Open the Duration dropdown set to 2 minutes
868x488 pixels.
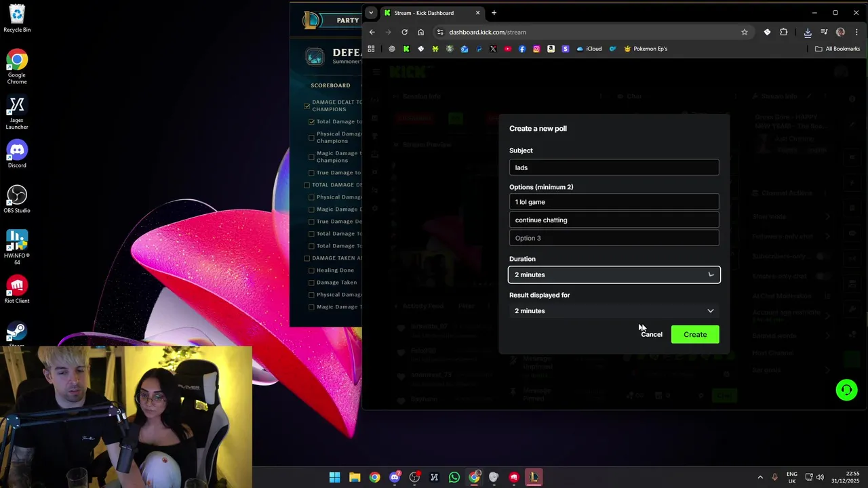pyautogui.click(x=614, y=274)
